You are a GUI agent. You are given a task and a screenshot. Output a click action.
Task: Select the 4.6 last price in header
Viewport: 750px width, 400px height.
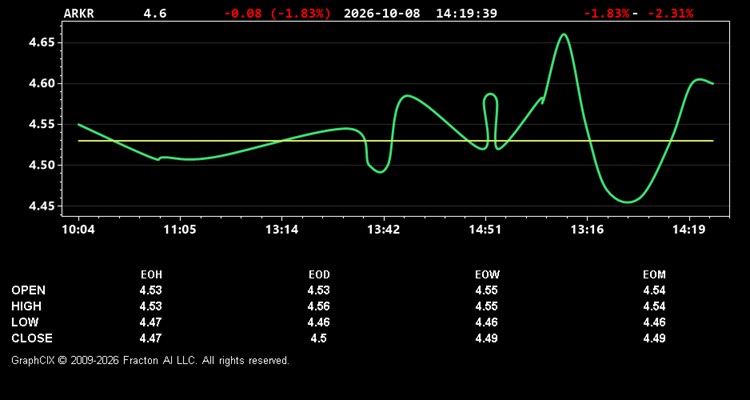[155, 13]
